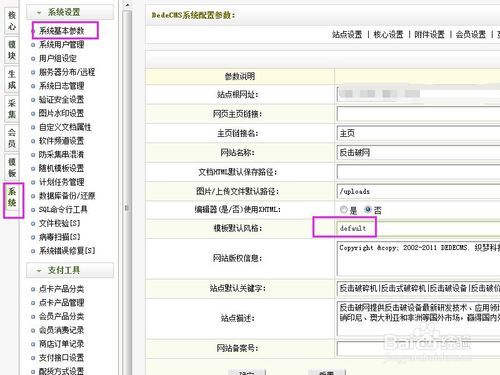This screenshot has width=500, height=375.
Task: Open 验证安全设置
Action: pos(61,99)
